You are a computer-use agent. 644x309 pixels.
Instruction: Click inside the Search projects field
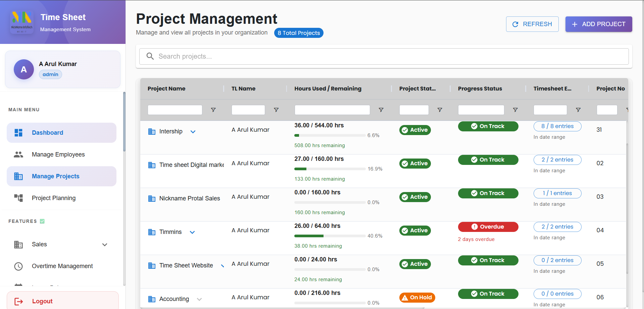(302, 56)
